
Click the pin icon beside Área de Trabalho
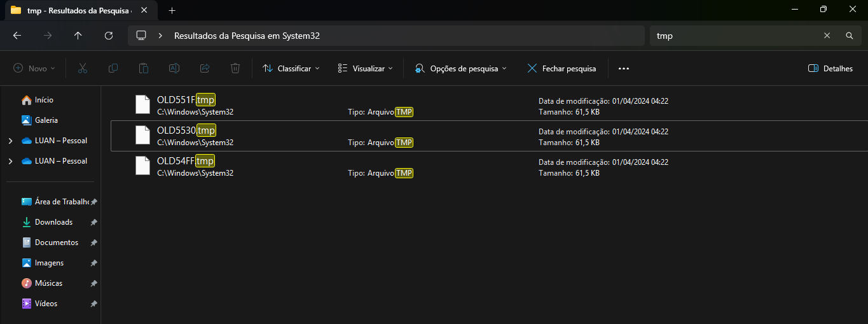pos(93,202)
